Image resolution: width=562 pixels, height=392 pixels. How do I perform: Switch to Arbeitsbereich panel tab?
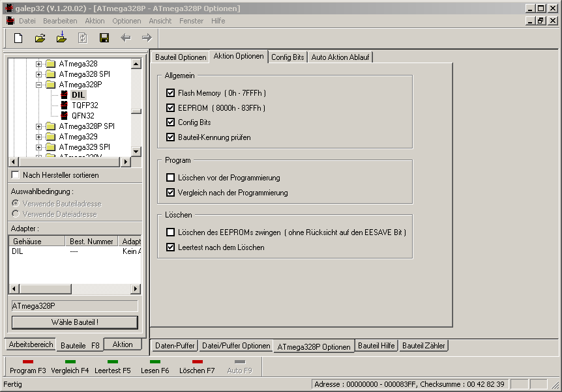click(31, 344)
